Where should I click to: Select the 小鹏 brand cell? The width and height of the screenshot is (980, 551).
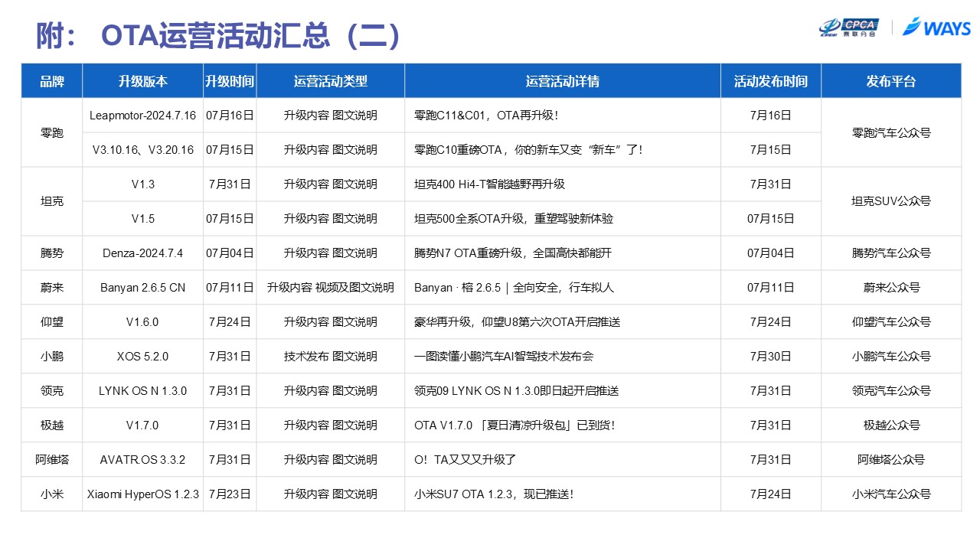coord(52,356)
